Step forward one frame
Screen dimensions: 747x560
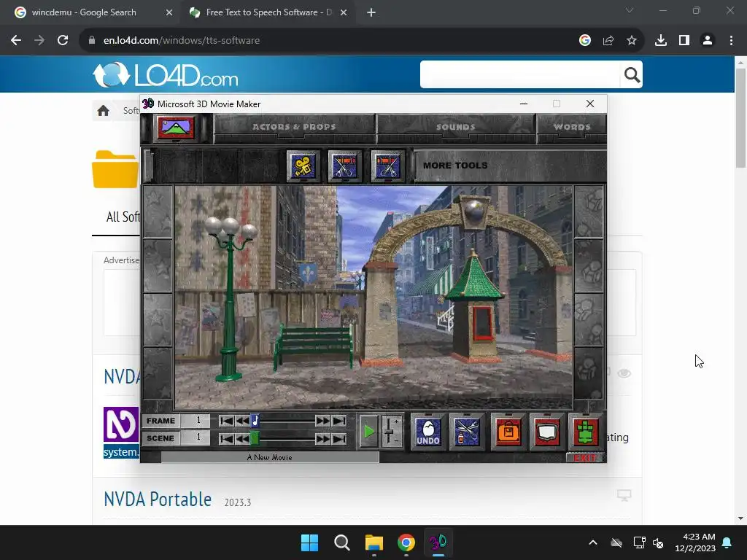(x=322, y=421)
